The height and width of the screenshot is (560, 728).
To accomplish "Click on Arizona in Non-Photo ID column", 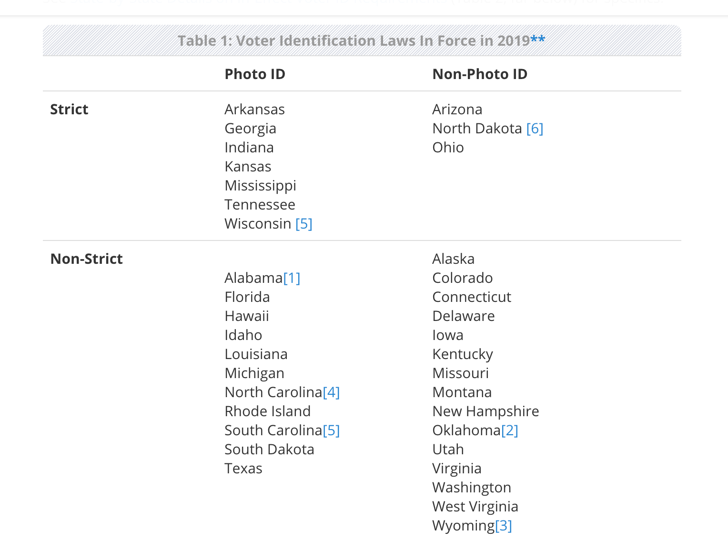I will (457, 110).
